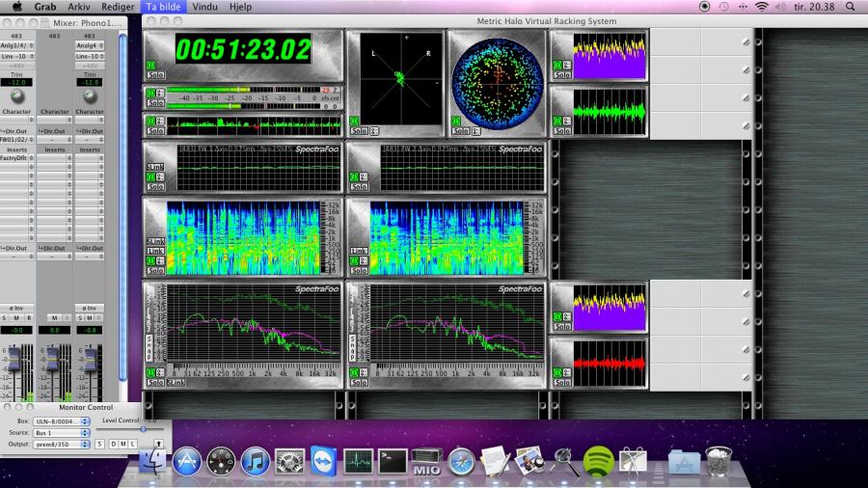The height and width of the screenshot is (488, 868).
Task: Click Mixer window vertical scrollbar
Action: click(x=122, y=207)
